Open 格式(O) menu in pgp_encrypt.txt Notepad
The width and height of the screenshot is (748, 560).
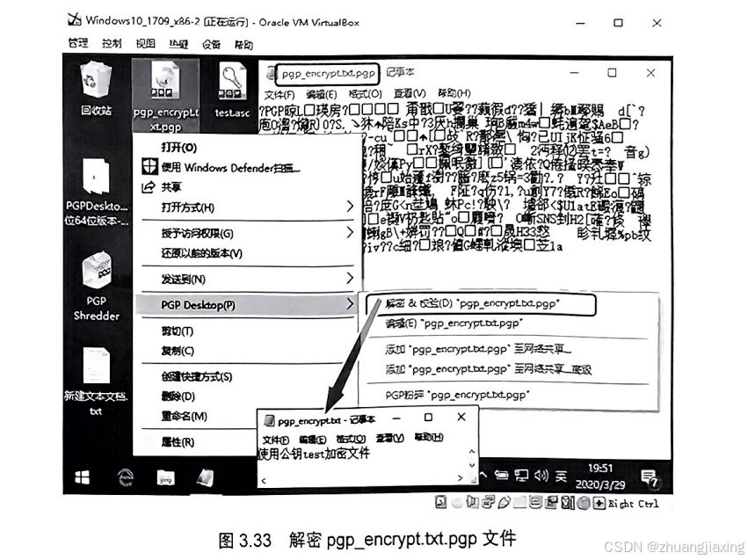click(x=351, y=439)
